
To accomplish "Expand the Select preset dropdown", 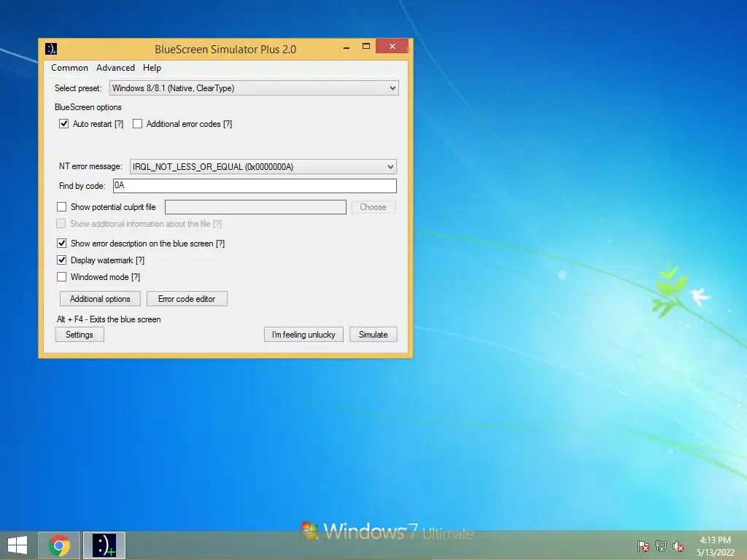I will click(x=254, y=88).
